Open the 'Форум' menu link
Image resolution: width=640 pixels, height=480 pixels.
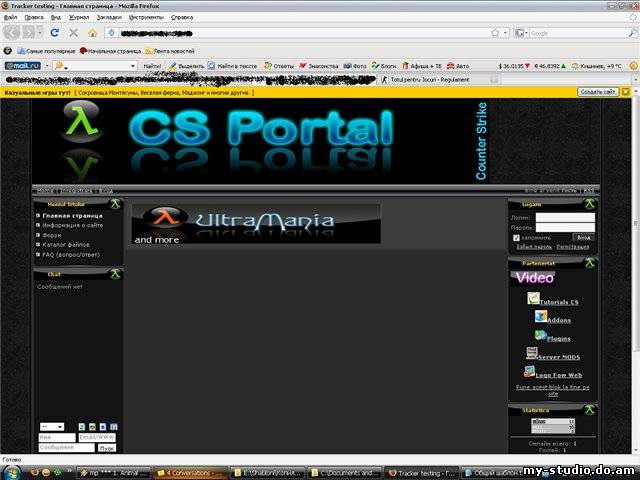tap(52, 235)
